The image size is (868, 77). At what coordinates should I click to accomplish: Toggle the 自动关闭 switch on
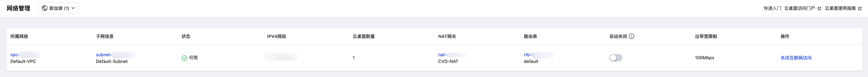pyautogui.click(x=616, y=58)
